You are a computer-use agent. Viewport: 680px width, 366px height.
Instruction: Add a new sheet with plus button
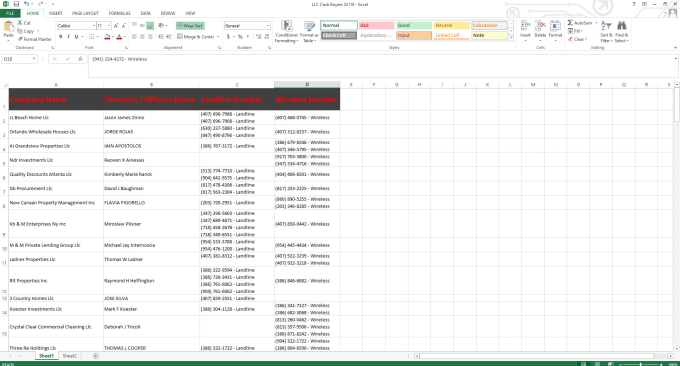[x=95, y=356]
